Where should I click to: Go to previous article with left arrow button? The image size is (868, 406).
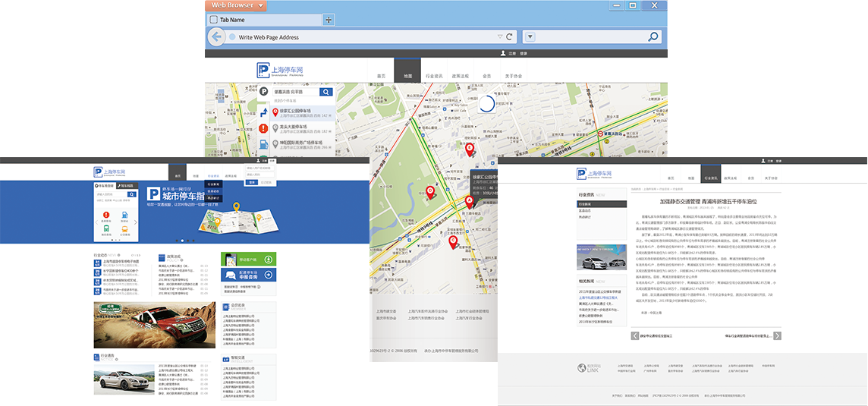coord(635,335)
